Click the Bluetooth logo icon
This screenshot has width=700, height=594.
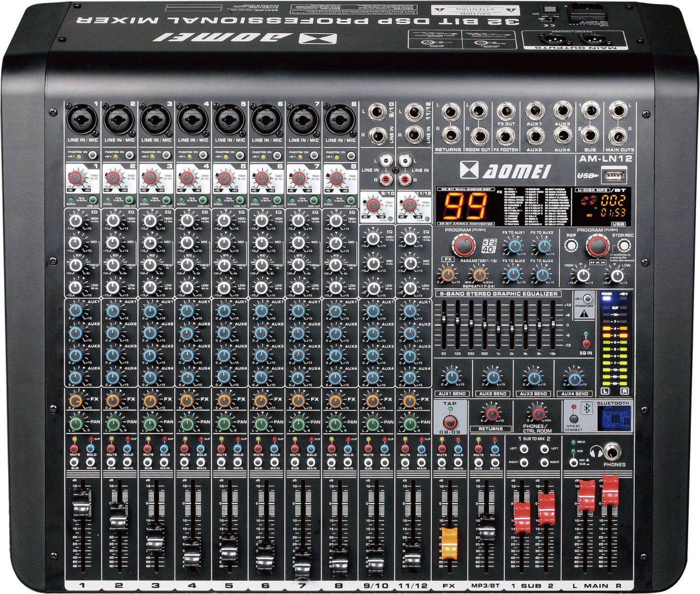click(x=587, y=408)
